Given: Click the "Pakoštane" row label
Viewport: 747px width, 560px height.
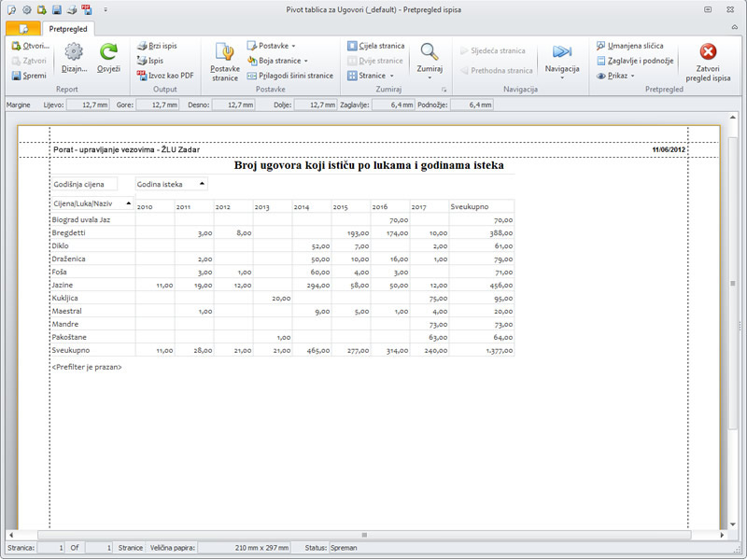Looking at the screenshot, I should click(x=69, y=337).
